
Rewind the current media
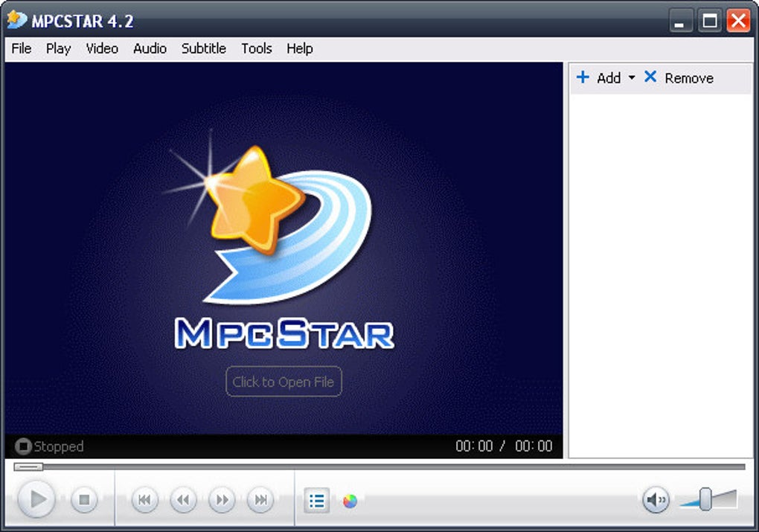click(184, 499)
